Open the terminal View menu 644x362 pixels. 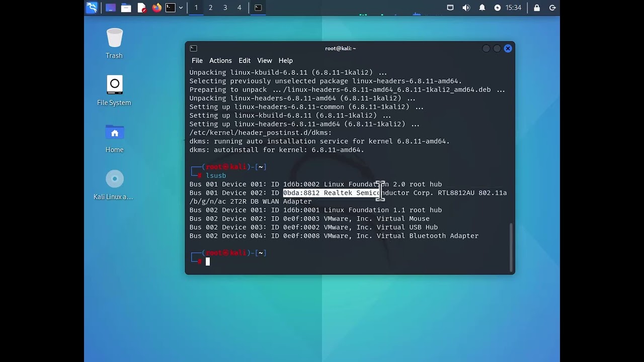tap(264, 60)
